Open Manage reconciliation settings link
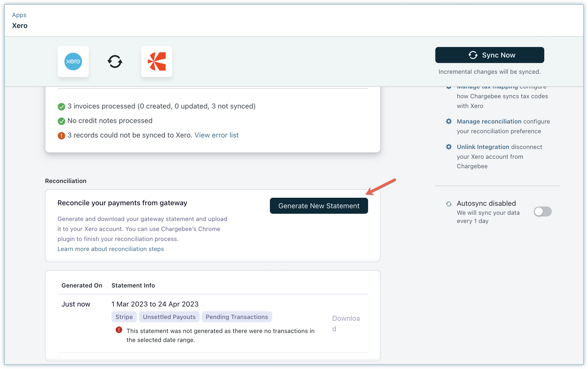This screenshot has width=588, height=369. [489, 121]
